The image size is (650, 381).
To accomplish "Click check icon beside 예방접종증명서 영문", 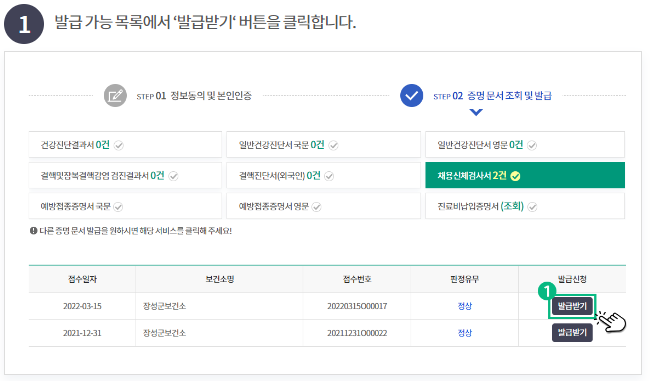I will tap(317, 207).
